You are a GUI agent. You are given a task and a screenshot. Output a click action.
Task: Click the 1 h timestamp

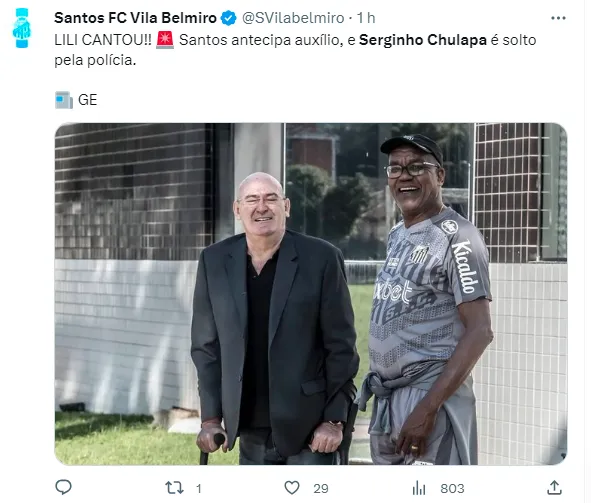click(366, 18)
